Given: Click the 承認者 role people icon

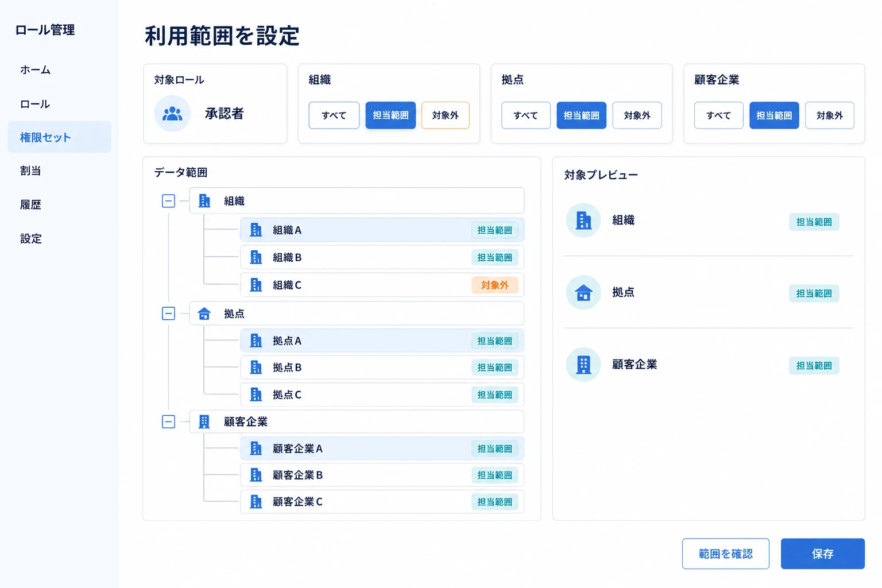Looking at the screenshot, I should 172,114.
